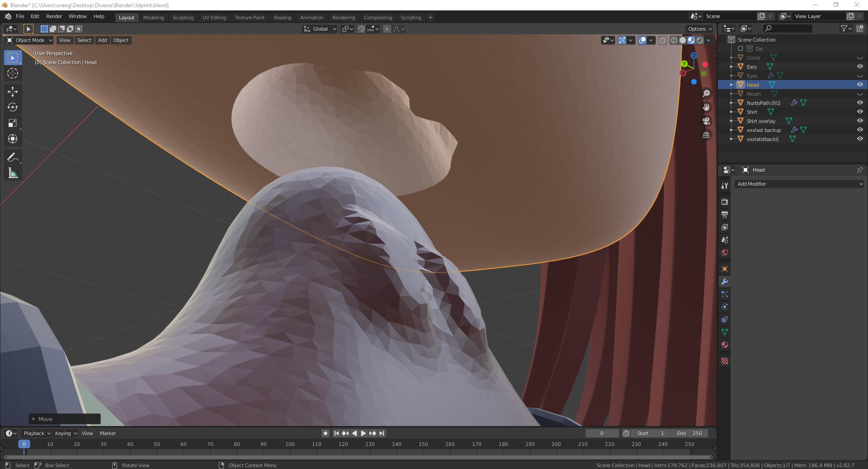Image resolution: width=868 pixels, height=469 pixels.
Task: Open the Material properties tab
Action: point(725,345)
